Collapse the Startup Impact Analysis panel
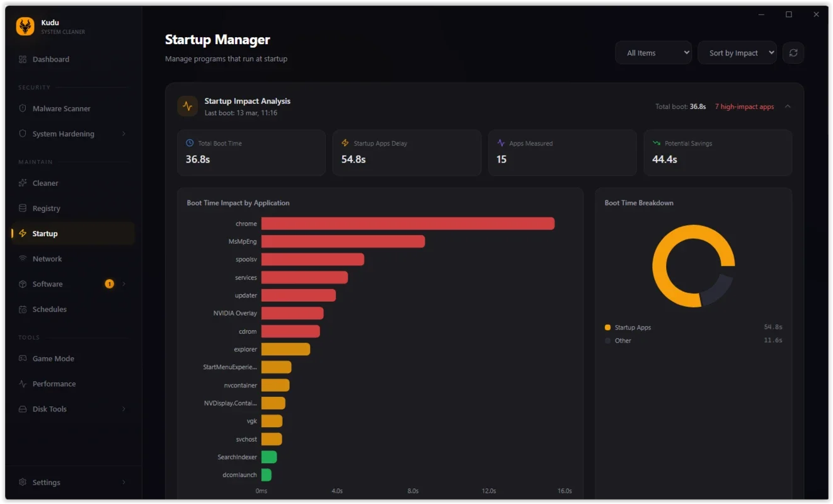 788,106
